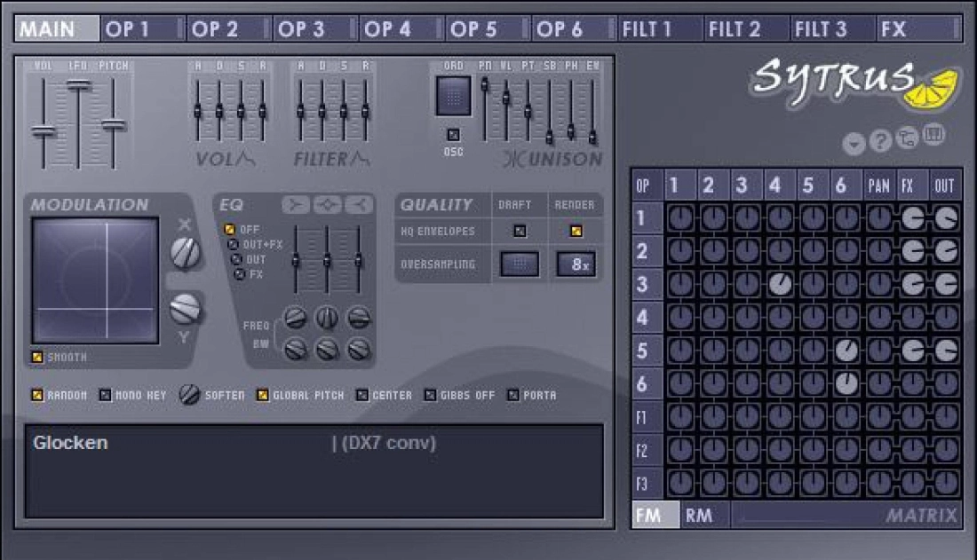The image size is (977, 560).
Task: Enable the Porta checkbox
Action: click(x=512, y=395)
